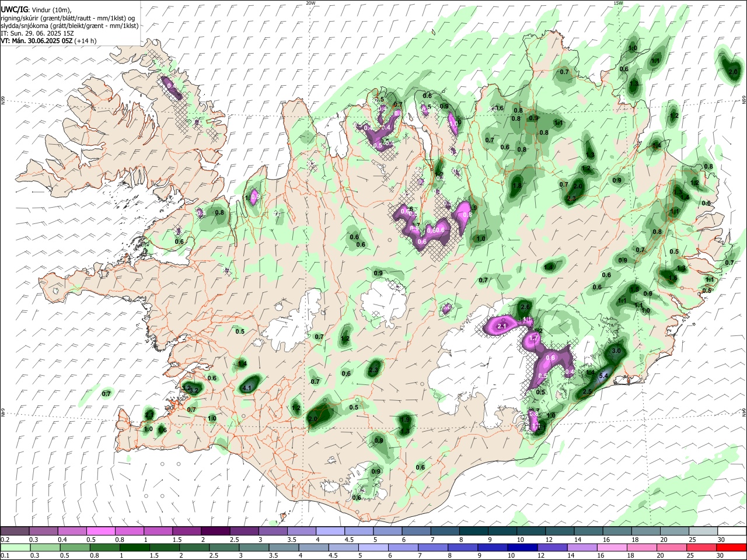Viewport: 747px width, 560px height.
Task: Click the 2.1 snow value in purple area
Action: [x=501, y=327]
